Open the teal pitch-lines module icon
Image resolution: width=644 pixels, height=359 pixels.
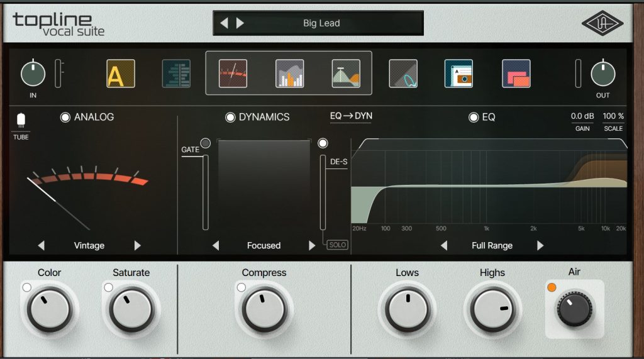point(176,74)
